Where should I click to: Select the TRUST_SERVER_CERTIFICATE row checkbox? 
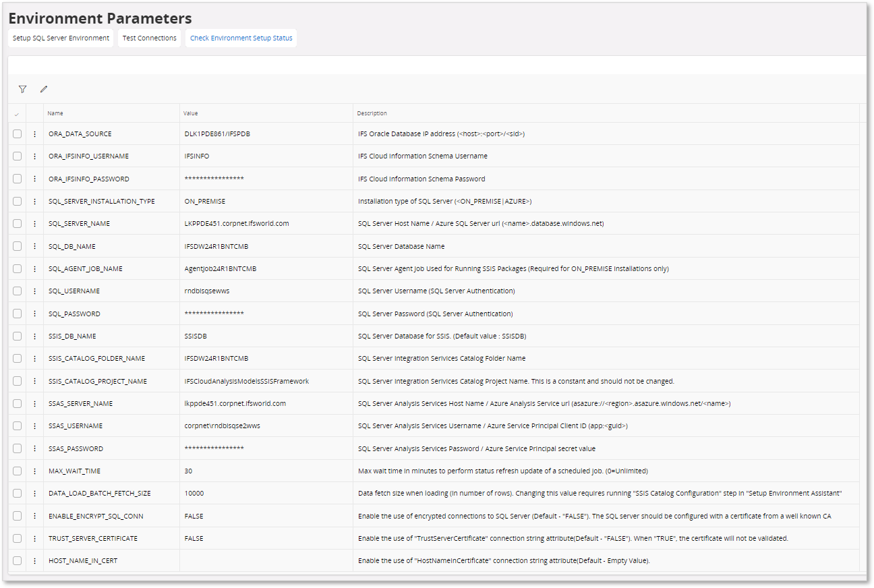17,538
